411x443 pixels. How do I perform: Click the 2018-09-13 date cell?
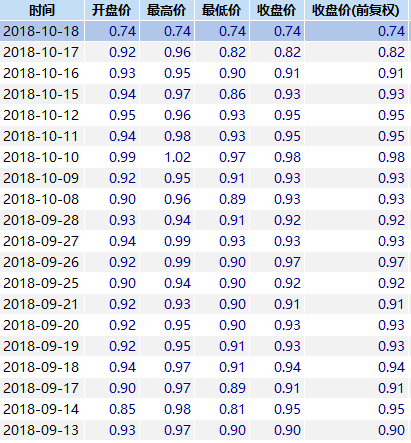42,430
